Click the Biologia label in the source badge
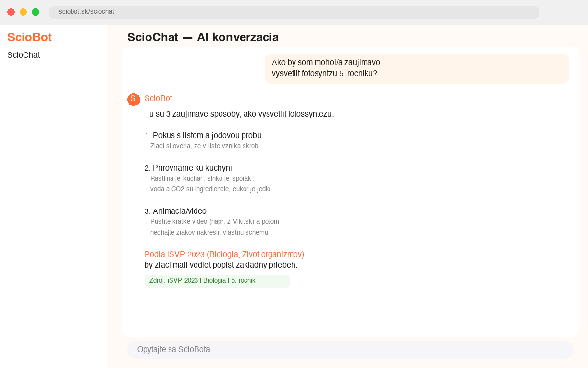The width and height of the screenshot is (588, 368). click(214, 280)
